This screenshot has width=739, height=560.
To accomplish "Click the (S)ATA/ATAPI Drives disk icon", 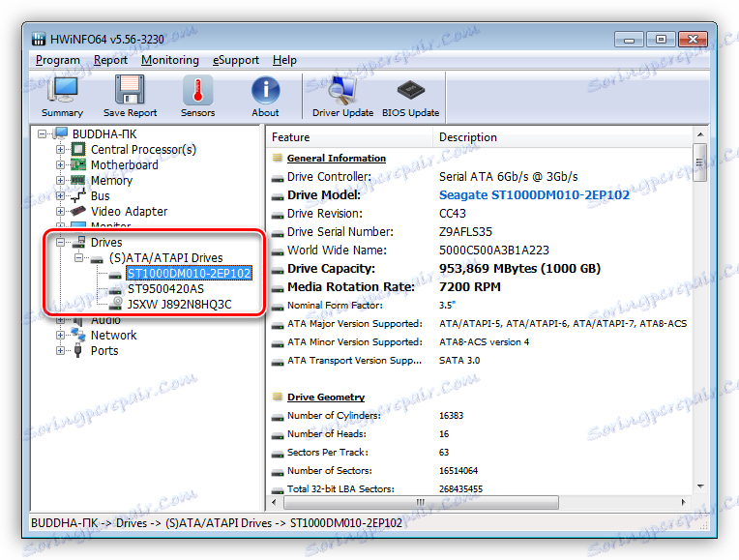I will click(97, 259).
